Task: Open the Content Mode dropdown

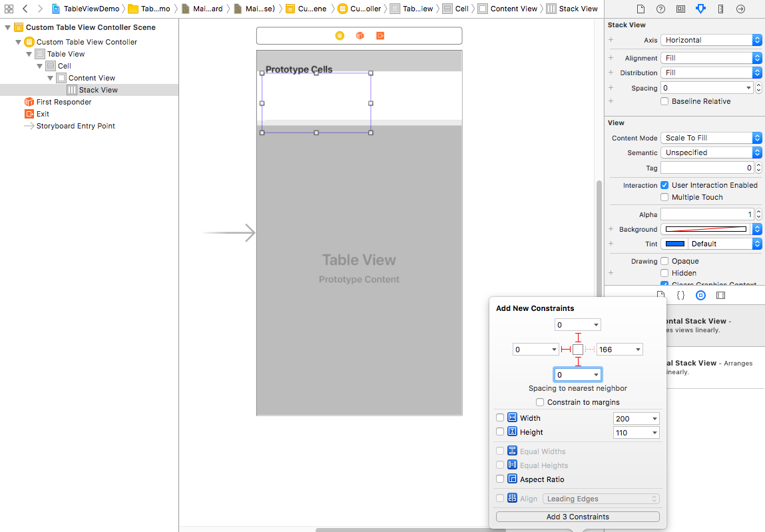Action: [711, 138]
